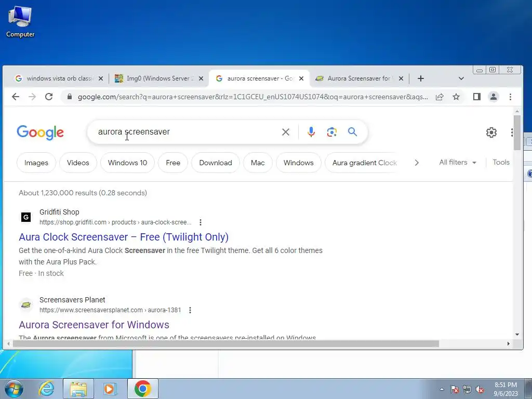Image resolution: width=532 pixels, height=399 pixels.
Task: Close the Img0 Windows Server tab
Action: (201, 78)
